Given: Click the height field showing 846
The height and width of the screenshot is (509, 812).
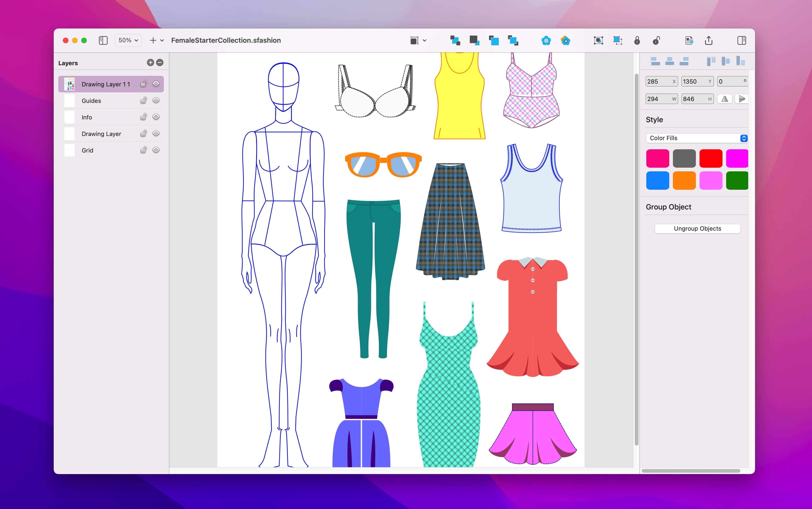Looking at the screenshot, I should pyautogui.click(x=697, y=99).
